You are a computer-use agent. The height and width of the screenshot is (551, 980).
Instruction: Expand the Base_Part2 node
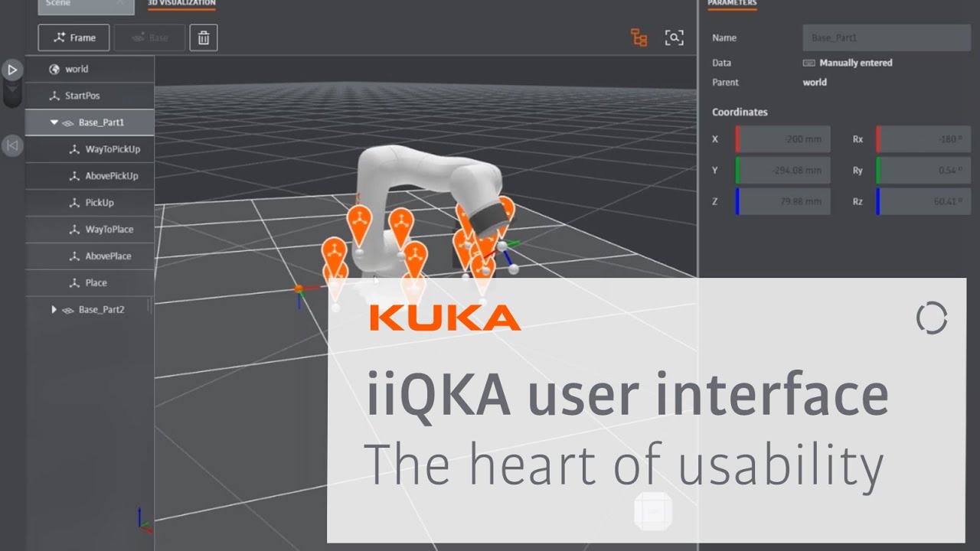point(54,310)
